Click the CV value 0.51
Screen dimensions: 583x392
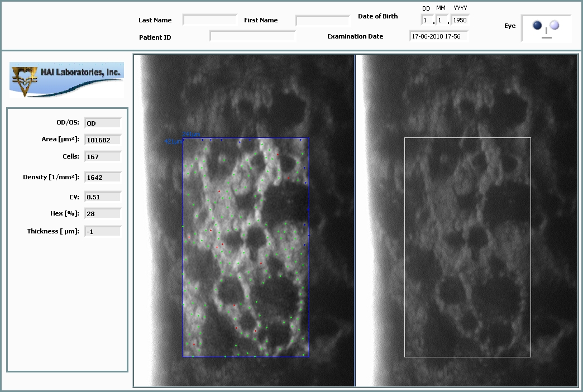[x=103, y=197]
